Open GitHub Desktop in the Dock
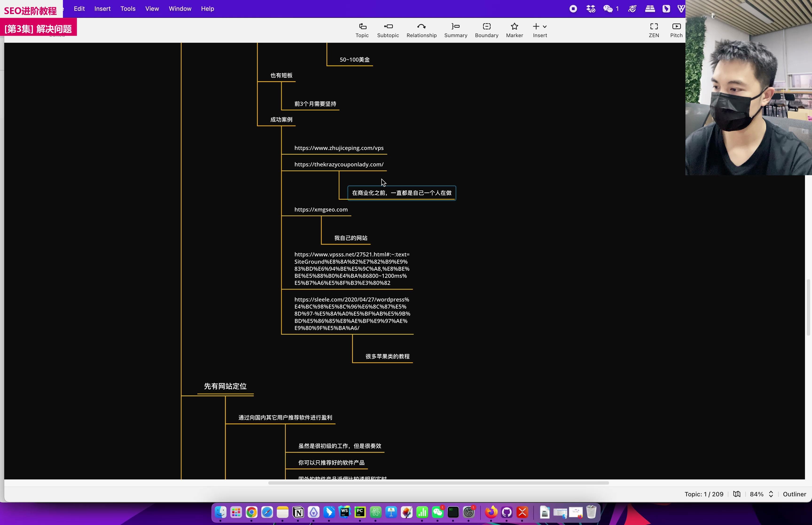This screenshot has height=525, width=812. 507,512
